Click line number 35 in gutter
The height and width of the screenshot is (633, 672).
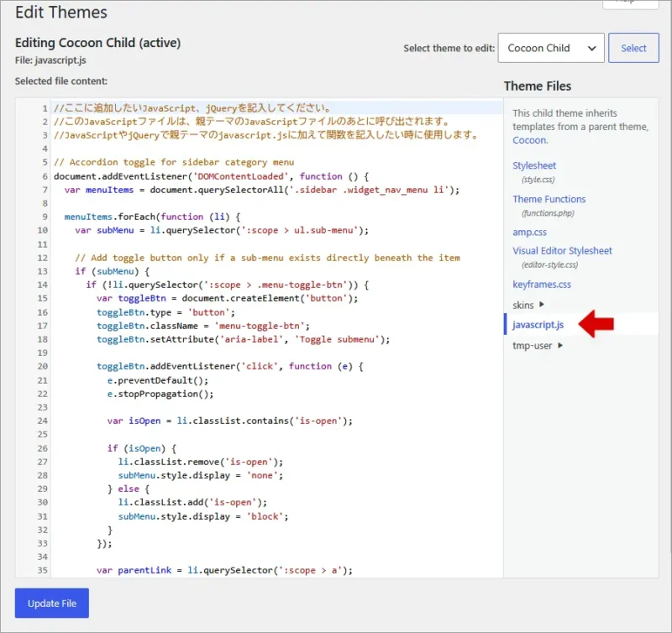click(x=43, y=570)
